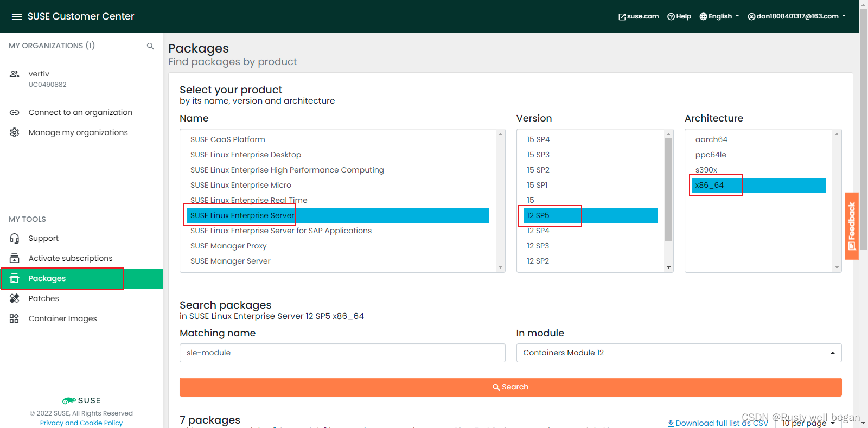The height and width of the screenshot is (428, 868).
Task: Choose version 12 SP4
Action: pos(590,231)
